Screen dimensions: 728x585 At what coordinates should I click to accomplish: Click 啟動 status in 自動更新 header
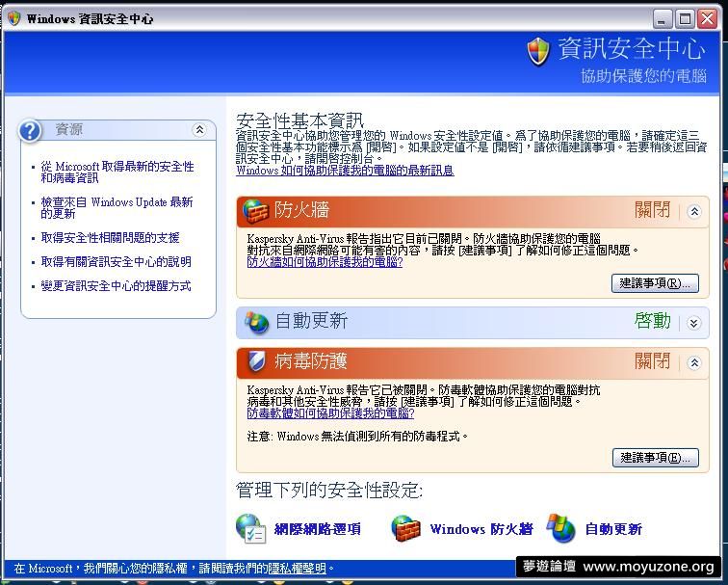click(652, 321)
